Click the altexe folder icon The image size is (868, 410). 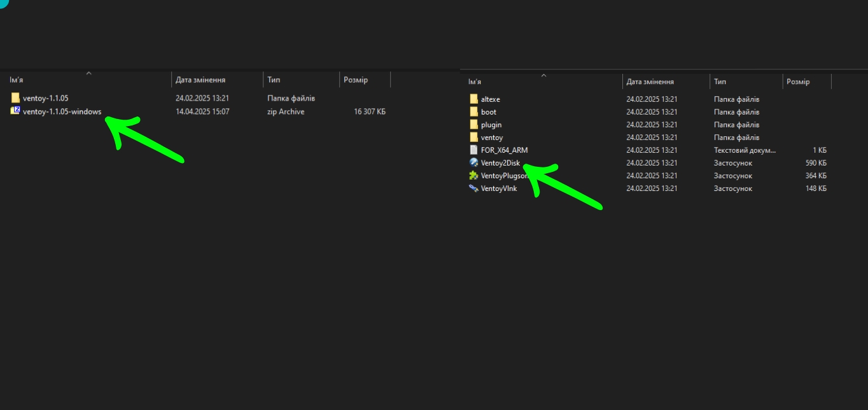tap(473, 99)
